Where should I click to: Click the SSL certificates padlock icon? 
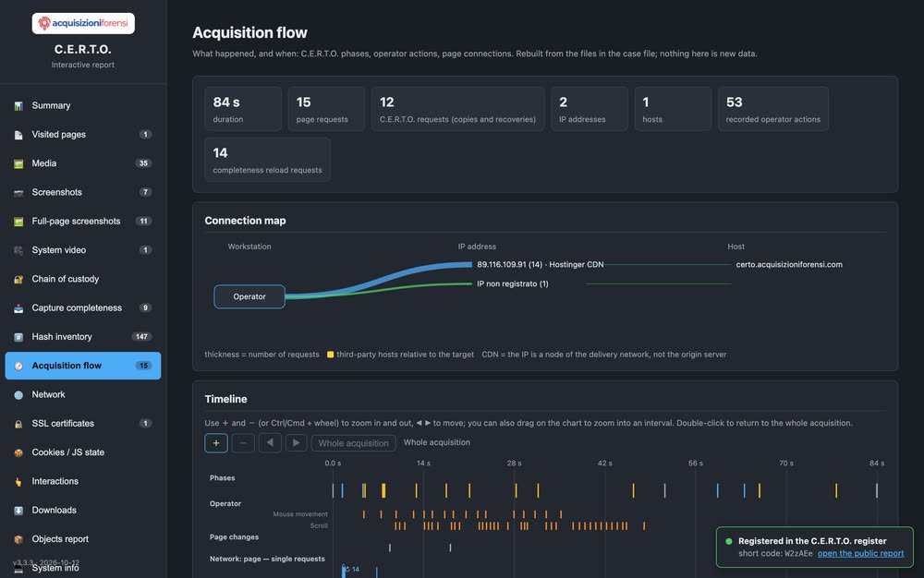tap(18, 424)
